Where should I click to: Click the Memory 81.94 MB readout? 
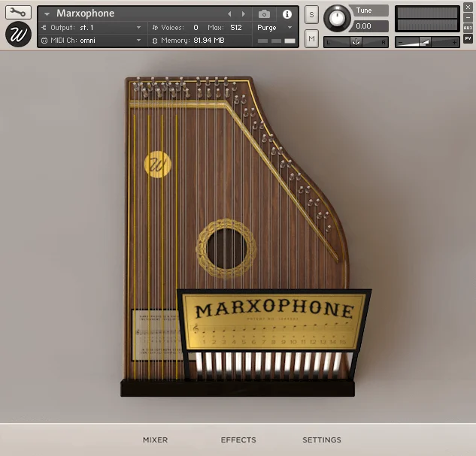(209, 41)
